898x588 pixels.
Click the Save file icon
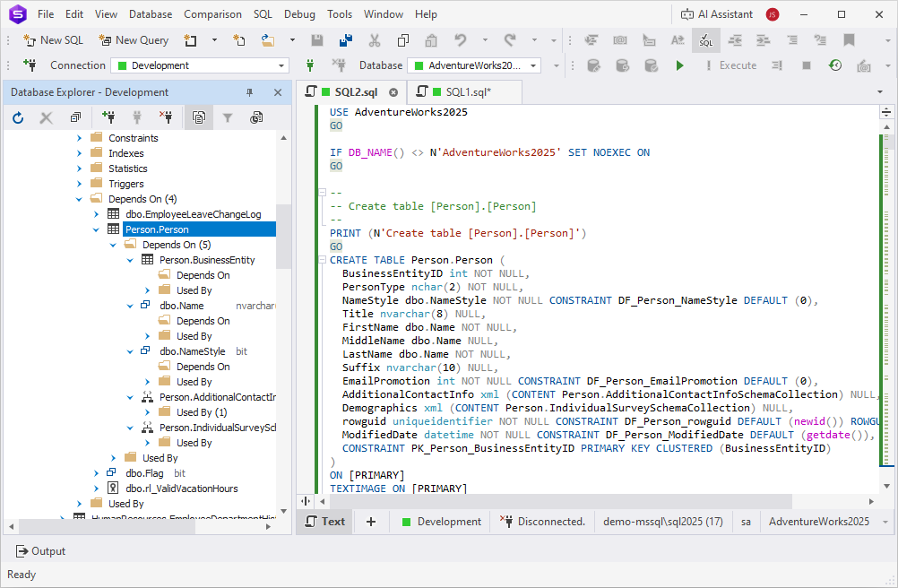(316, 40)
